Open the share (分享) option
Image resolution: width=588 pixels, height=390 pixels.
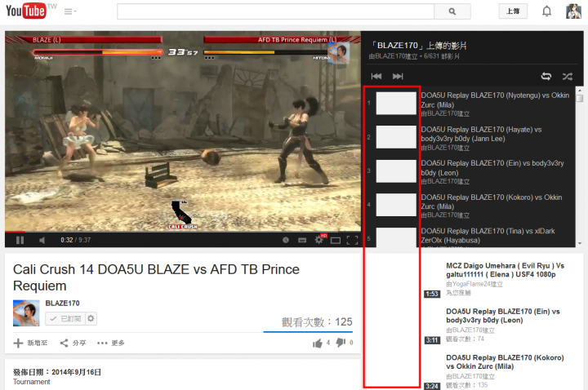coord(73,343)
